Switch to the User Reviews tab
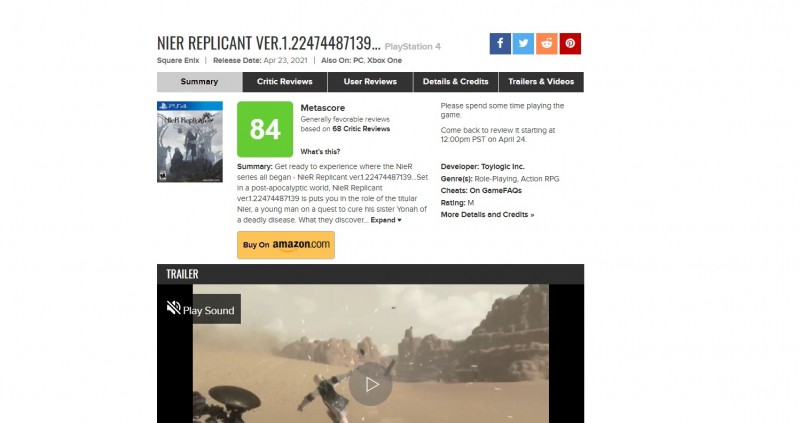This screenshot has height=423, width=800. [x=370, y=82]
